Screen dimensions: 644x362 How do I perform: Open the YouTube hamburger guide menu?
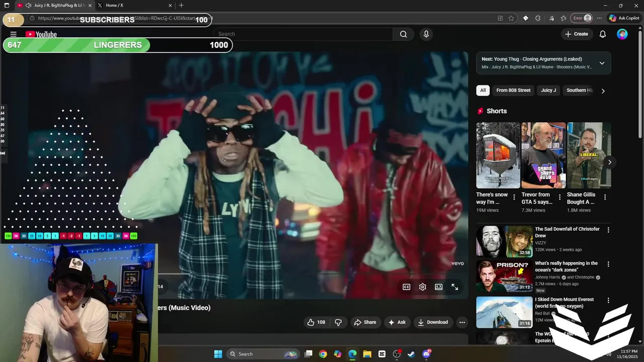pyautogui.click(x=14, y=34)
